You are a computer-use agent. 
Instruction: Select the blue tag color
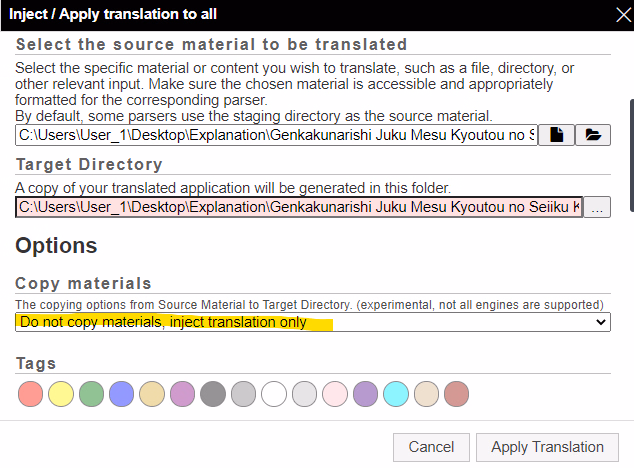pyautogui.click(x=122, y=394)
